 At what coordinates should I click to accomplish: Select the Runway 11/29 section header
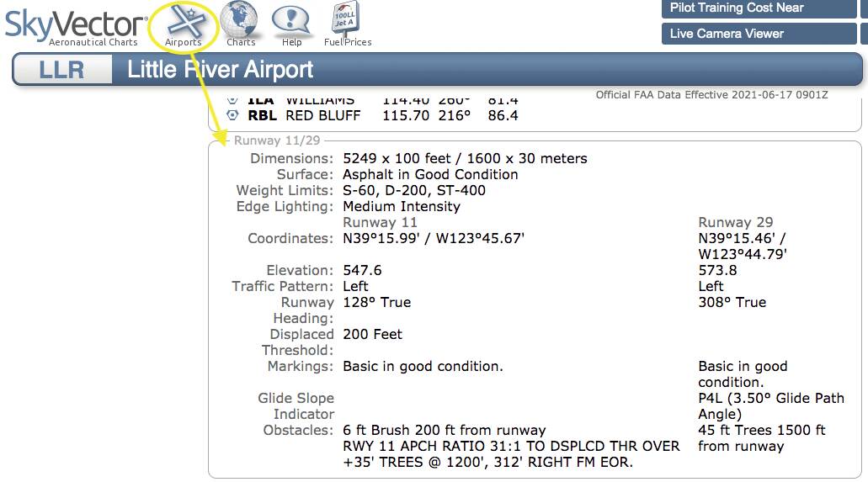click(277, 140)
